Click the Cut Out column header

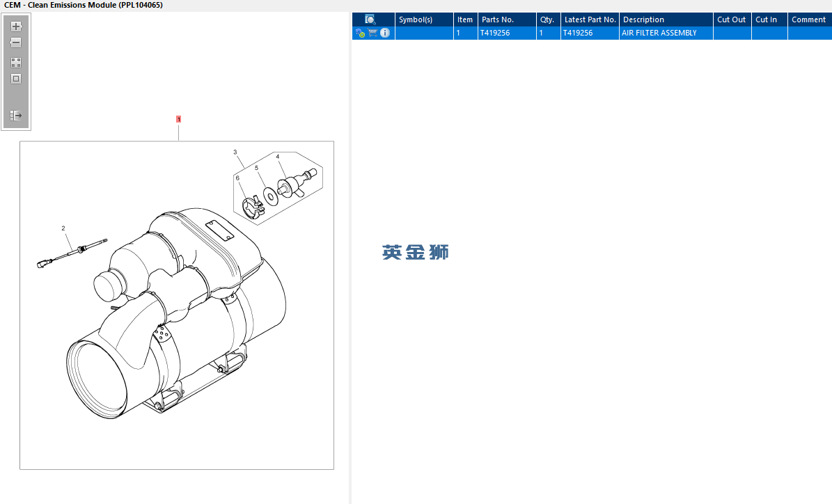tap(732, 19)
